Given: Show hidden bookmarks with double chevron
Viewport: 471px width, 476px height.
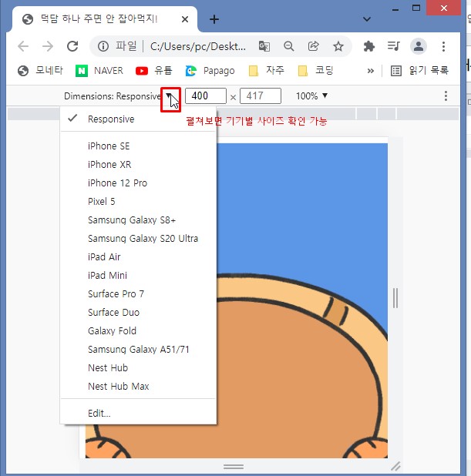Looking at the screenshot, I should click(x=371, y=71).
